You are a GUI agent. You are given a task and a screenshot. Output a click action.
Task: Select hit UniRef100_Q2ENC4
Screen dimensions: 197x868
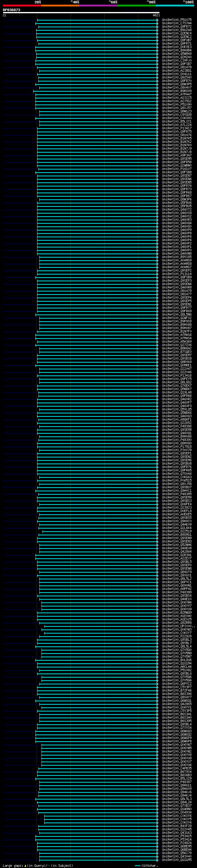click(176, 33)
